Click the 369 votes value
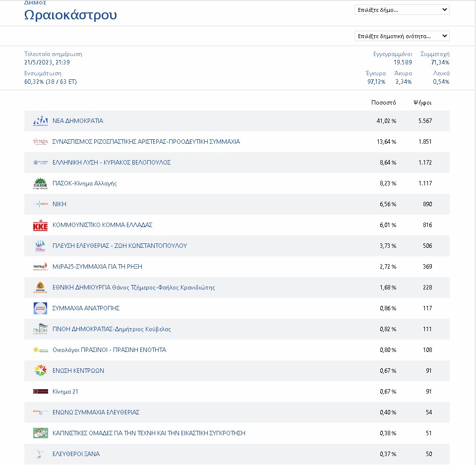Screen dimensions: 476x465 tap(427, 267)
